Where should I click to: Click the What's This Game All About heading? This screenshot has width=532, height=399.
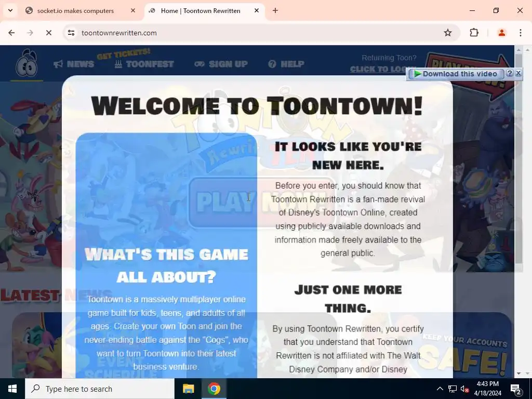[x=166, y=265]
